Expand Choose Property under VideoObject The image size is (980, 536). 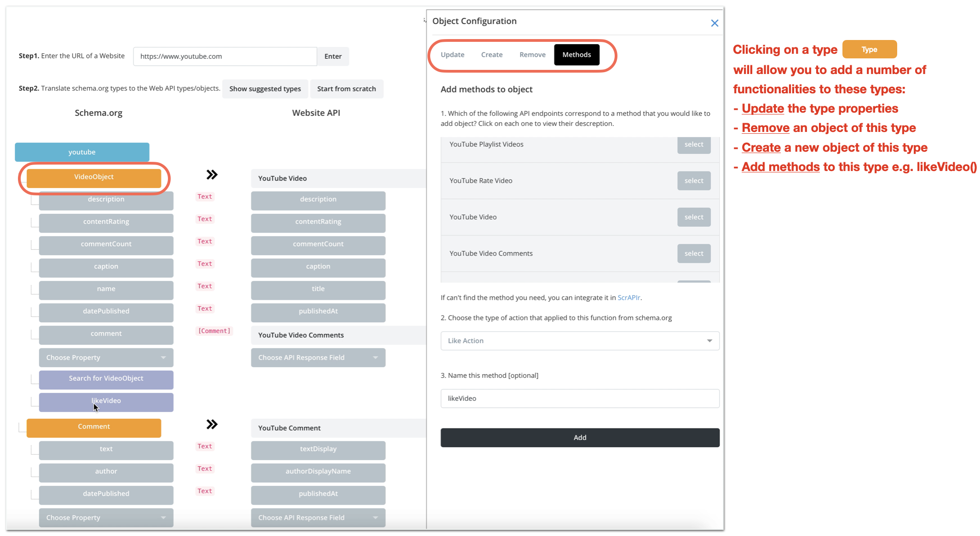pyautogui.click(x=106, y=358)
